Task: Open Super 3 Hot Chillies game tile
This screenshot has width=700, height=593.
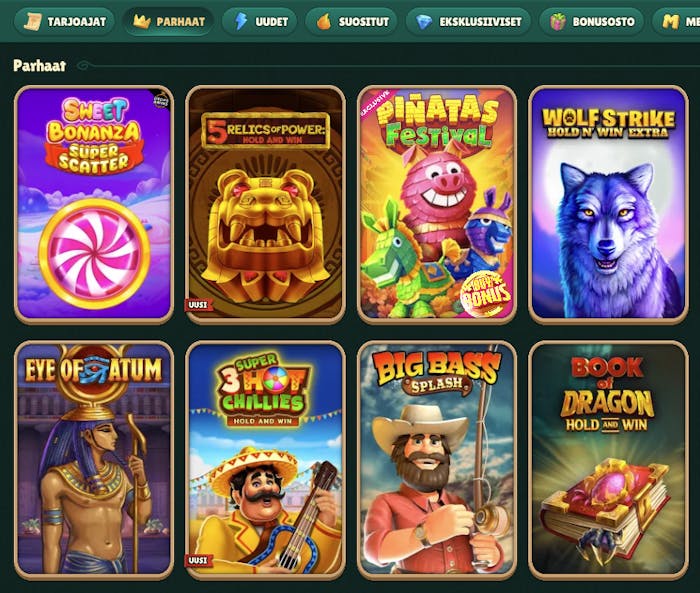Action: [x=265, y=460]
